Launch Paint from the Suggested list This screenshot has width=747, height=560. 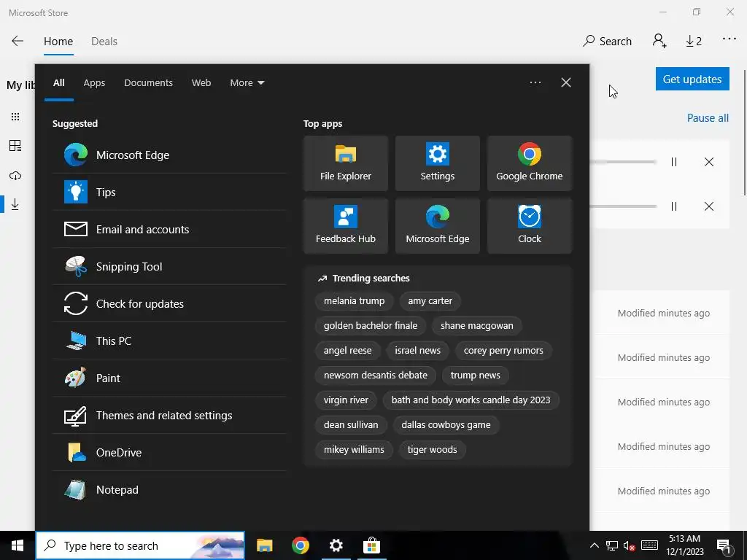tap(169, 378)
